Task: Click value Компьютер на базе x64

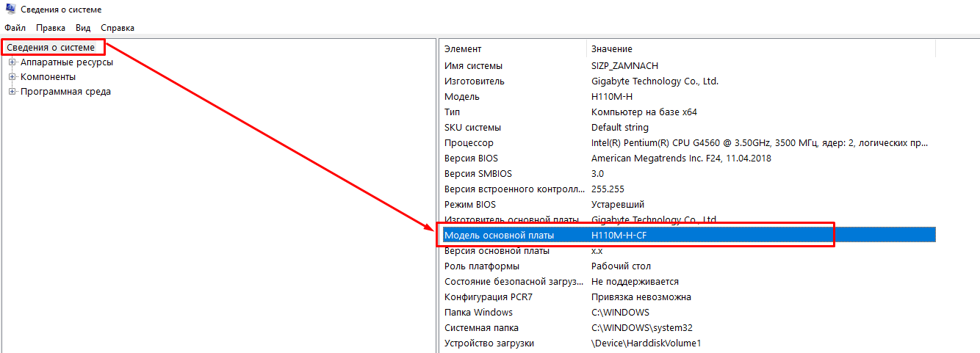Action: point(644,112)
